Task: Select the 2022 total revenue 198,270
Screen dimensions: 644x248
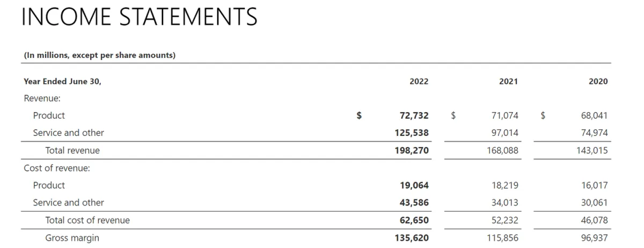Action: (x=412, y=150)
